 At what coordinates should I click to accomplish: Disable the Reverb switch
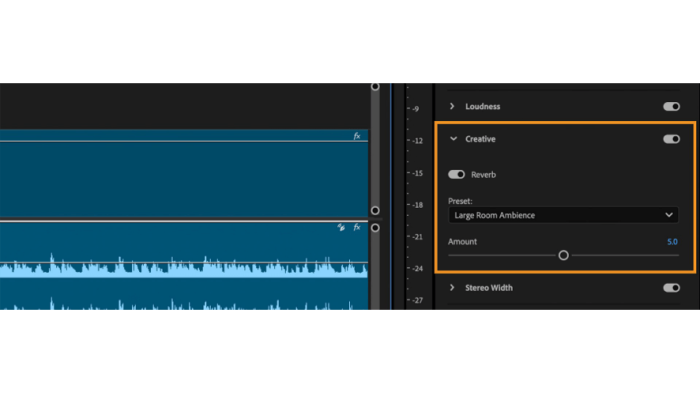click(x=456, y=175)
